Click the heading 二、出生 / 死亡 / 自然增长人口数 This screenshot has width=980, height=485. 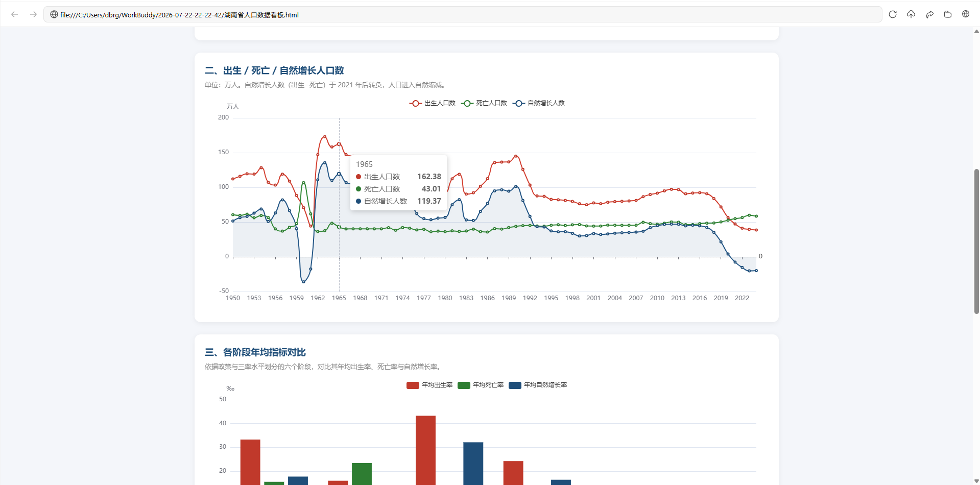coord(274,70)
